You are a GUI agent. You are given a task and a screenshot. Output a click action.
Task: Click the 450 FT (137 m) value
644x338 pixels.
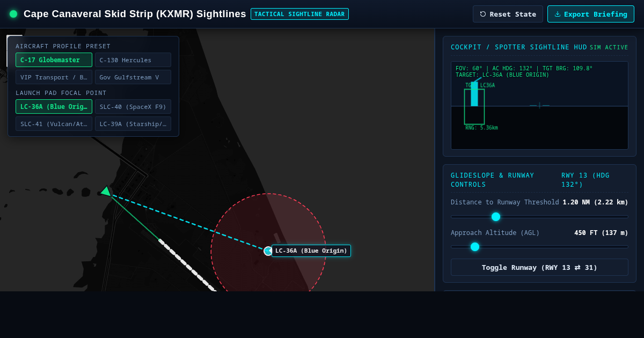click(601, 233)
